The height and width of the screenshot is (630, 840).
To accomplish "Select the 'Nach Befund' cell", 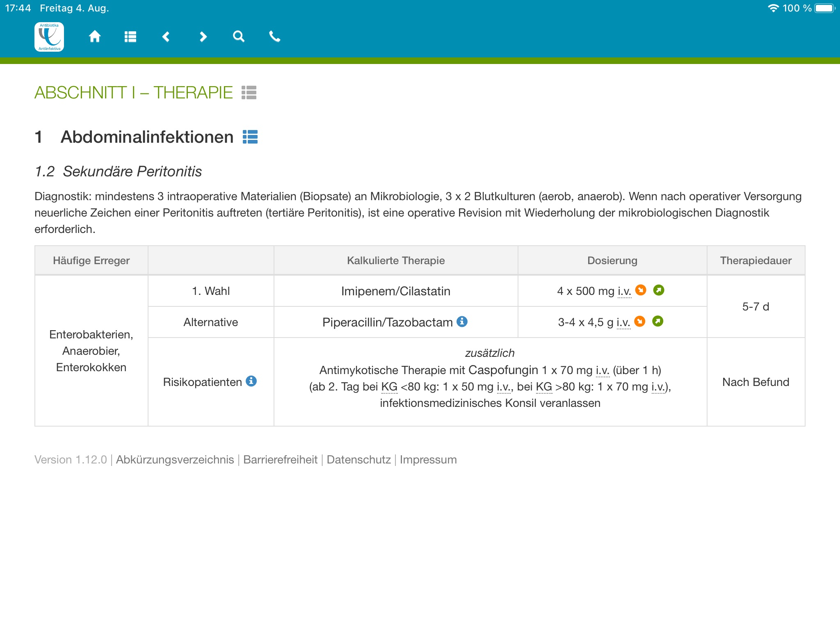I will coord(756,382).
